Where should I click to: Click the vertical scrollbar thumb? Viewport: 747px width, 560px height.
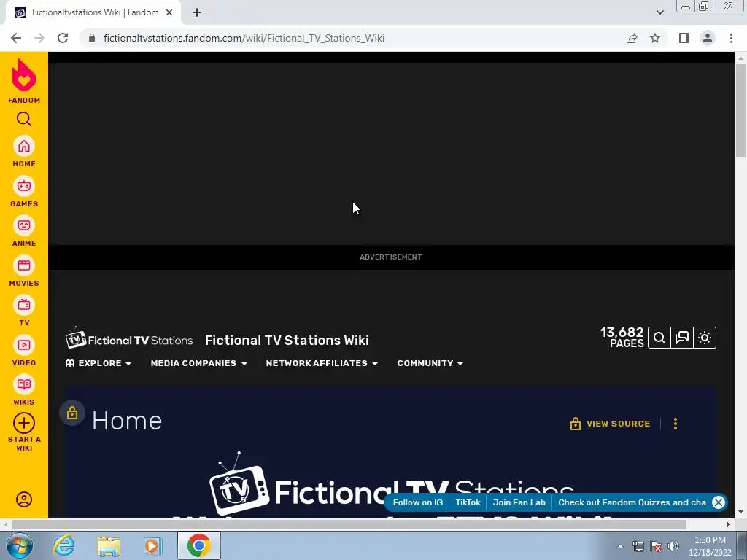(x=740, y=109)
